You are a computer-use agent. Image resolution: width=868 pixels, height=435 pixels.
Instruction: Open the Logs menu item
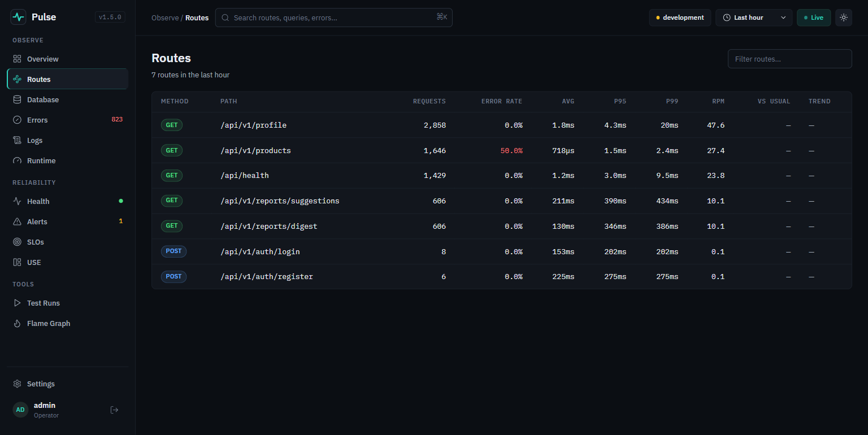click(x=68, y=140)
